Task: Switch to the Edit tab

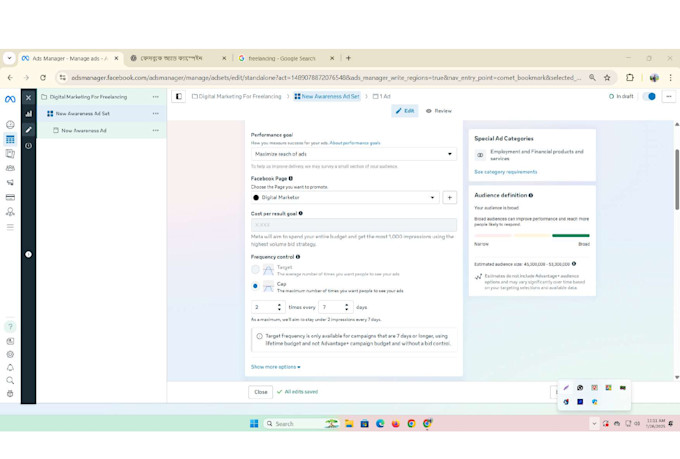Action: [x=405, y=111]
